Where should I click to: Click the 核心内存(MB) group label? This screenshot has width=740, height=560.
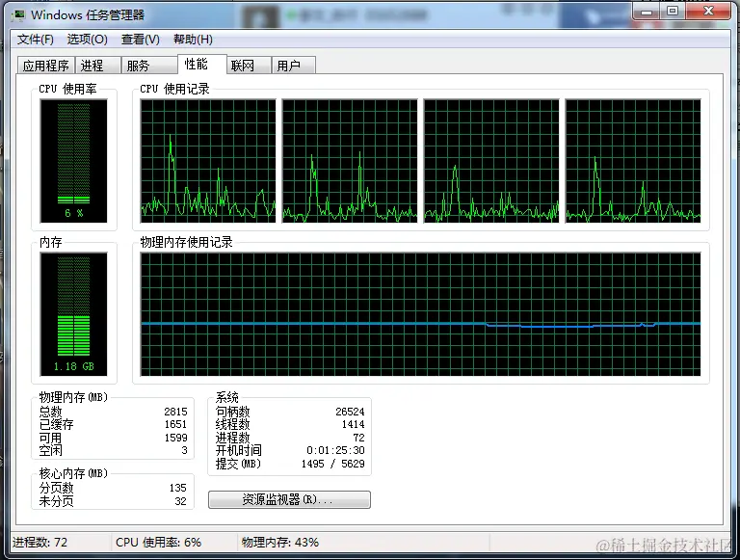pyautogui.click(x=73, y=473)
